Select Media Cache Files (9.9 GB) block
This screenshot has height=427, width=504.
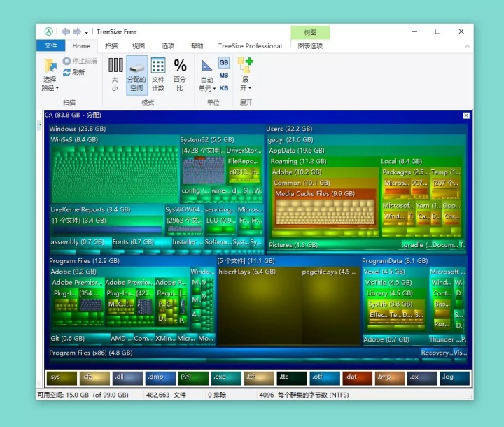[325, 209]
